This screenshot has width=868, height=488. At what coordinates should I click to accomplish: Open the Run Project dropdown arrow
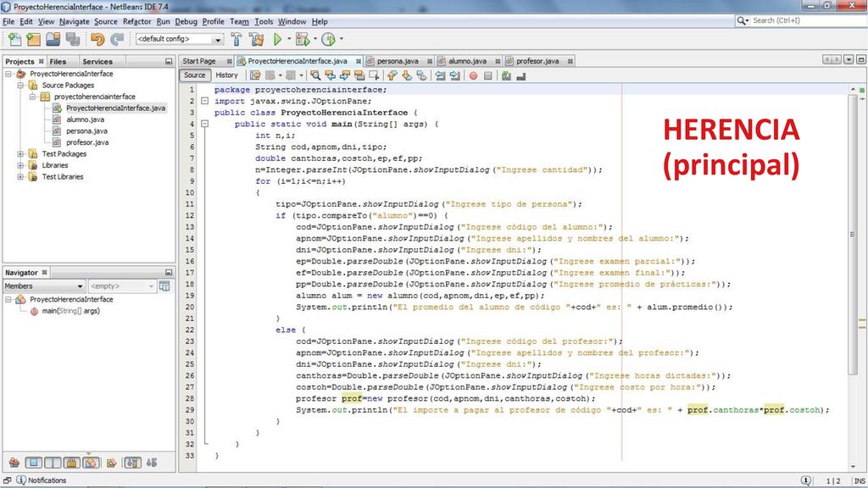(x=288, y=39)
